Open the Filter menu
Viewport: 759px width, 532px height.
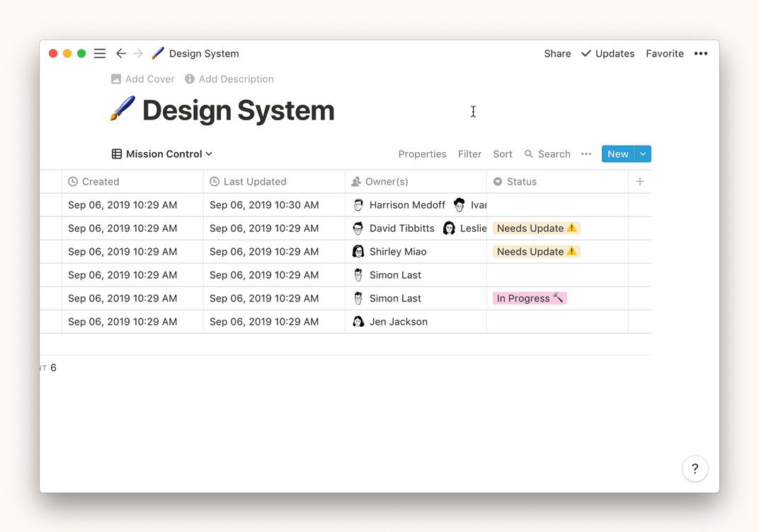click(x=469, y=154)
